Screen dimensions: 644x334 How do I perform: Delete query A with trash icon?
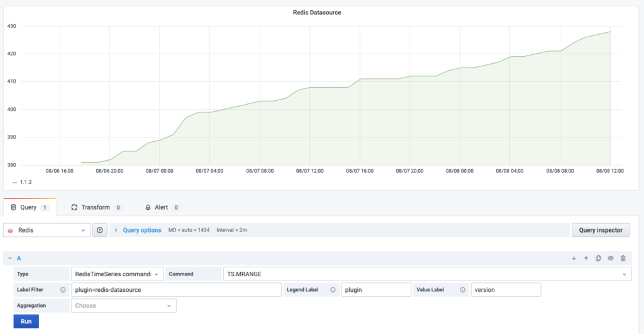623,258
